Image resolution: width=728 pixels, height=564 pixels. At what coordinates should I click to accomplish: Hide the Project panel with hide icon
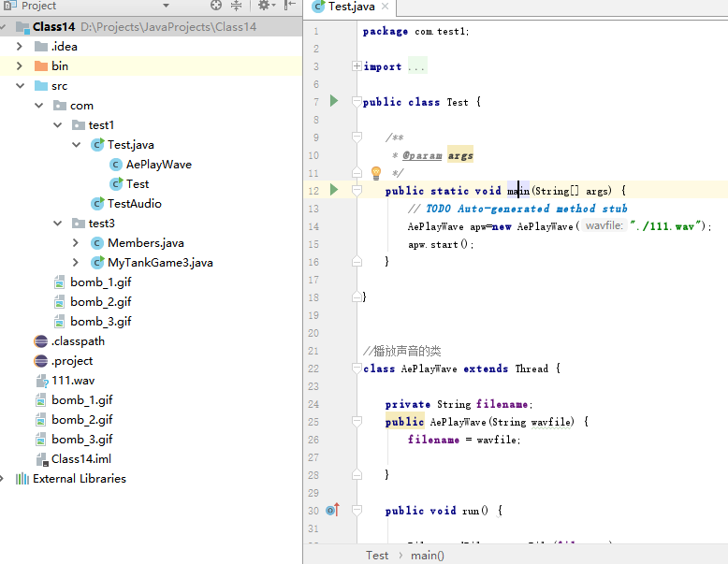click(290, 5)
